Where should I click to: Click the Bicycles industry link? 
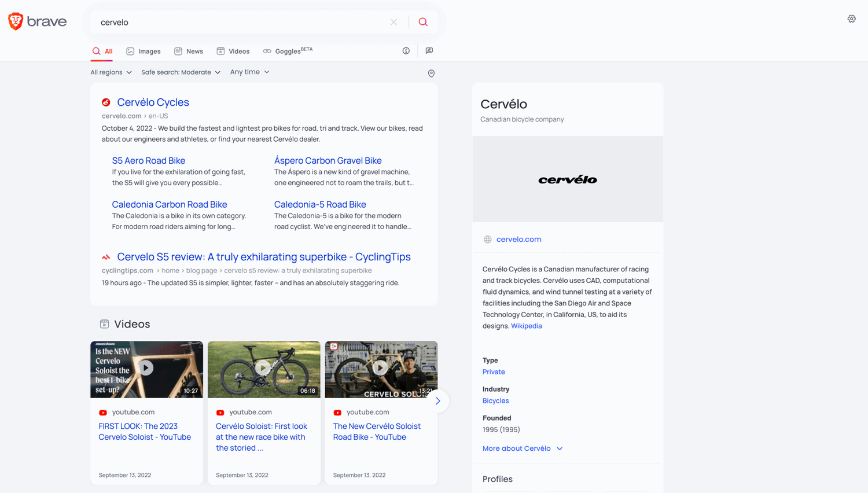[496, 401]
